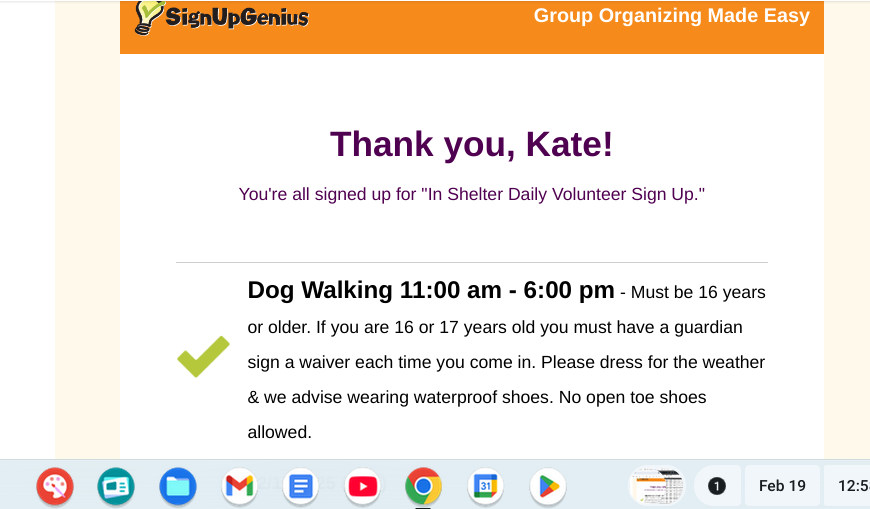Viewport: 870px width, 509px height.
Task: Open the recent screenshot thumbnail preview
Action: point(656,487)
